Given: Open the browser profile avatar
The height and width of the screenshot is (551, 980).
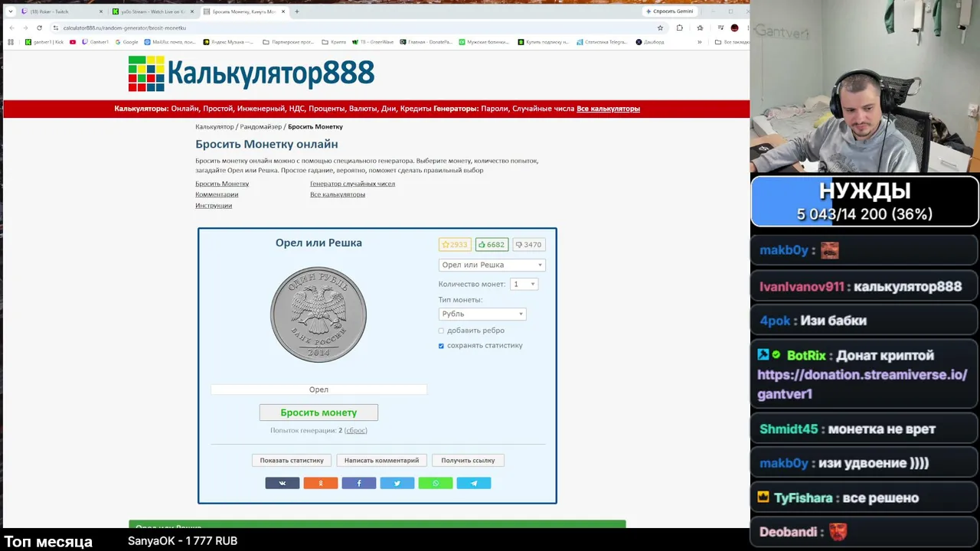Looking at the screenshot, I should click(734, 28).
